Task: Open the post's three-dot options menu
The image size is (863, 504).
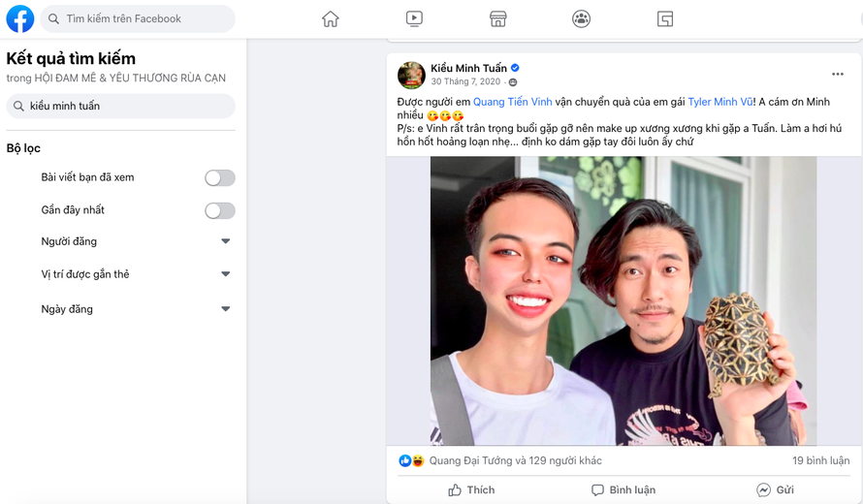Action: pyautogui.click(x=837, y=75)
